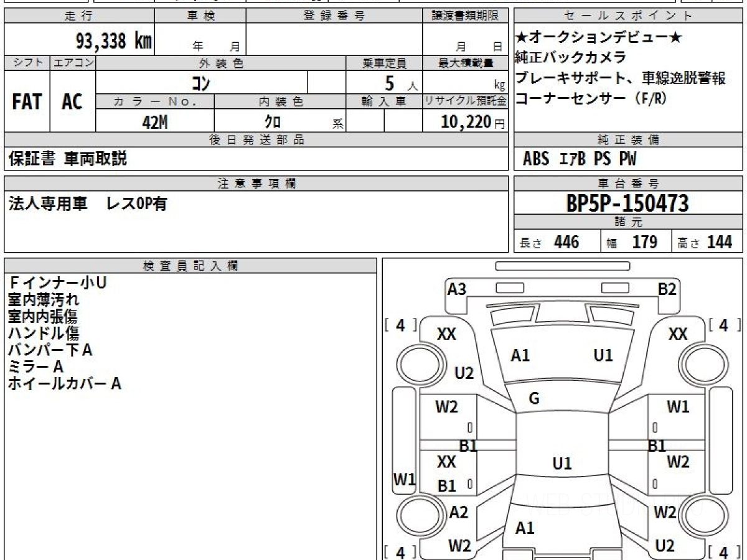Select the ホイールカバーA inspector note
The width and height of the screenshot is (747, 560).
click(x=65, y=384)
